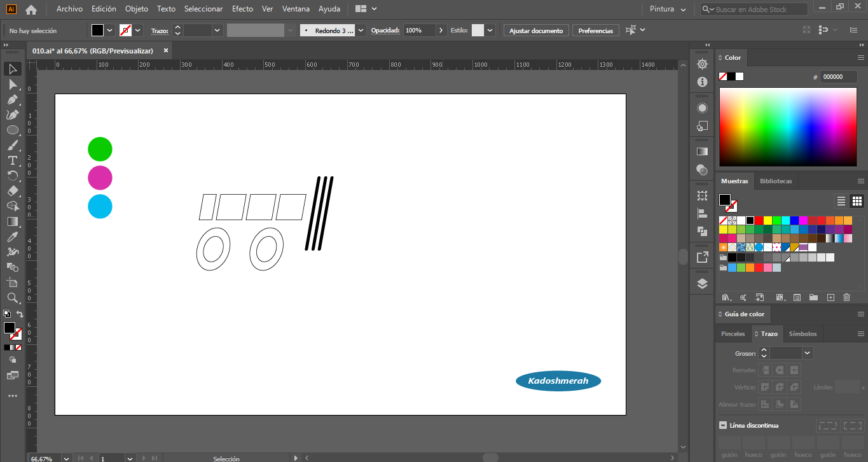
Task: Click the Buscar en Adobe Stock search field
Action: [x=754, y=10]
